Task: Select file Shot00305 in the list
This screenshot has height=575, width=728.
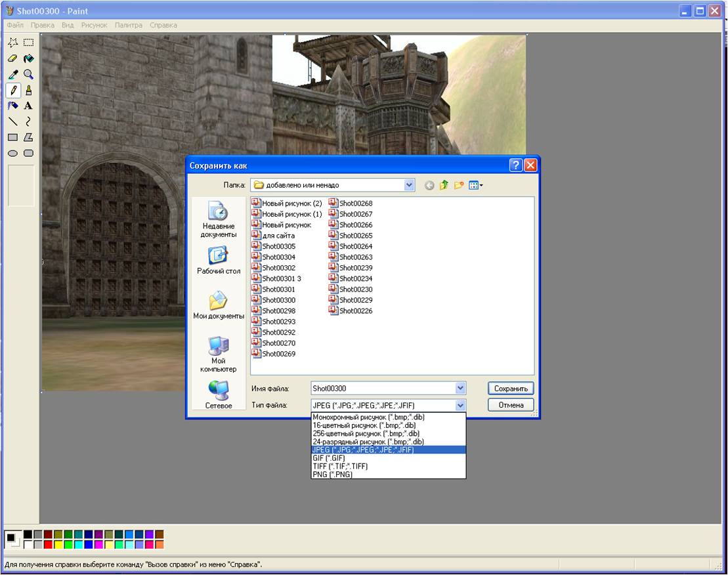Action: point(274,246)
